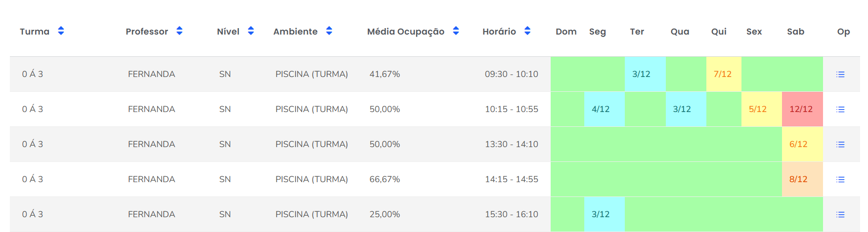Open options list for 09:30 - 10:10 class

click(x=840, y=75)
